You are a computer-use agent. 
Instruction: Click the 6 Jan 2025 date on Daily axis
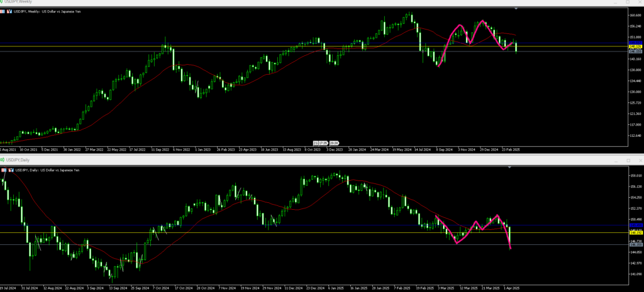(336, 288)
